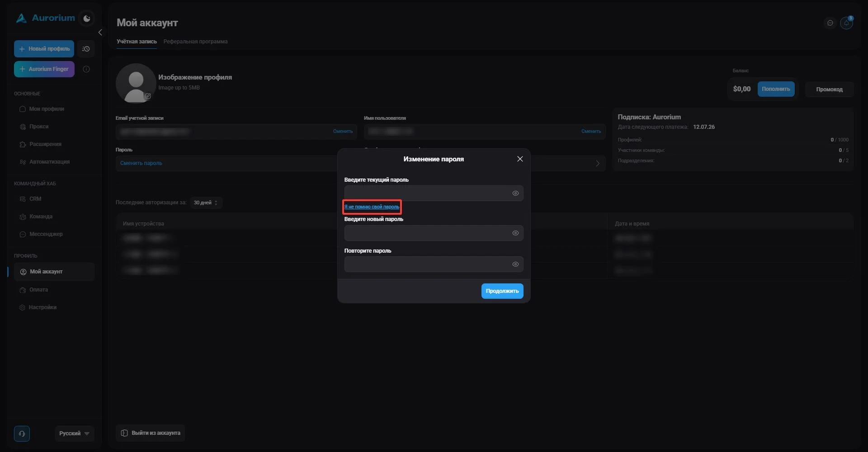Viewport: 868px width, 452px height.
Task: Open Команда in sidebar
Action: pyautogui.click(x=36, y=217)
